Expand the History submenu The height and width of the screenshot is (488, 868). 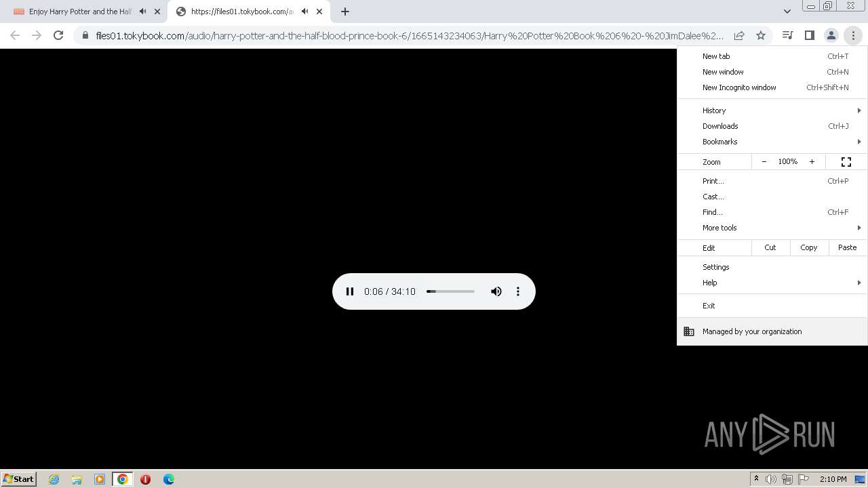(x=772, y=110)
